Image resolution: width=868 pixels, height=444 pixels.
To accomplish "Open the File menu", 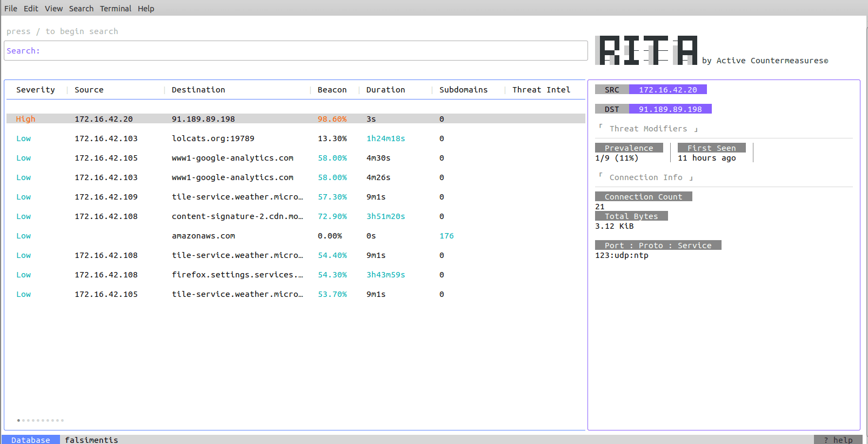I will tap(11, 9).
